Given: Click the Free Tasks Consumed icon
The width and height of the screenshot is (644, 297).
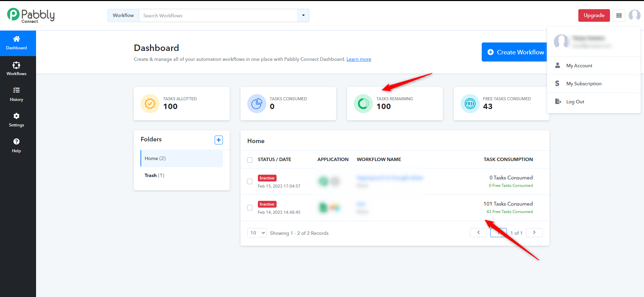Looking at the screenshot, I should coord(470,104).
